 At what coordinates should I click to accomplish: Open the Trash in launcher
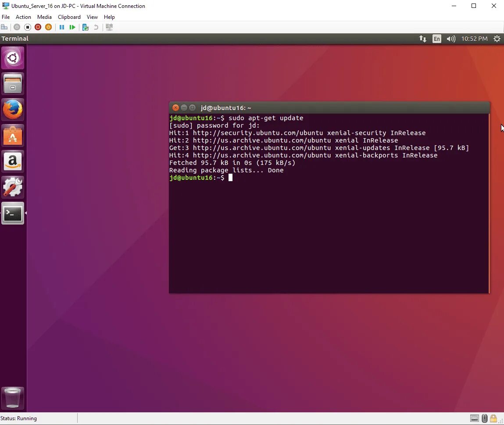point(13,398)
